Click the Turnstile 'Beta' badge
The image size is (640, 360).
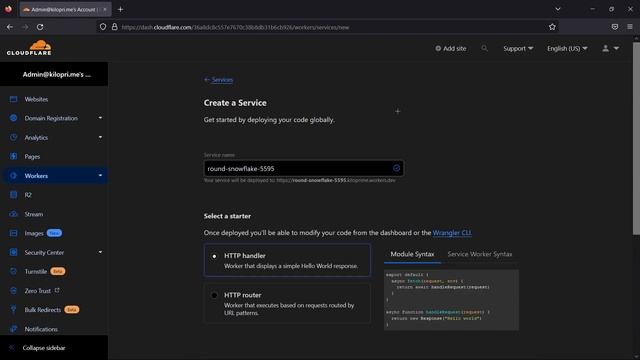pos(58,271)
